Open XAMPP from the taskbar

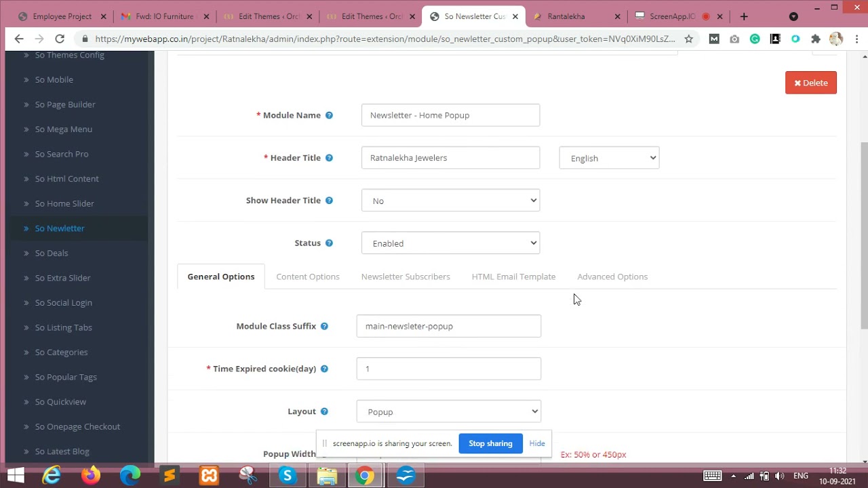point(209,476)
